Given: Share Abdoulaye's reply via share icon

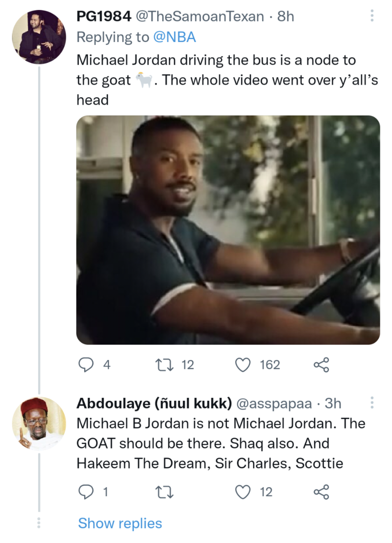Looking at the screenshot, I should coord(321,492).
